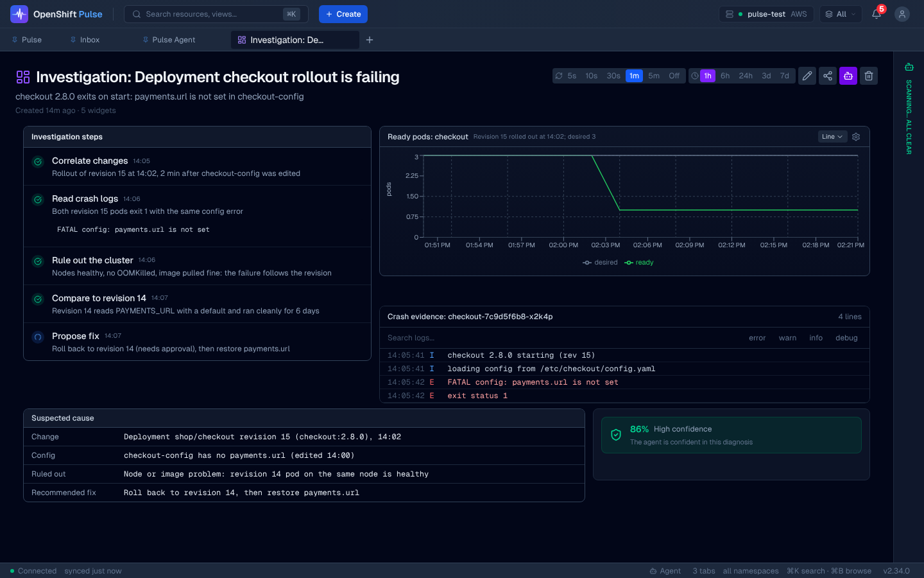Image resolution: width=924 pixels, height=578 pixels.
Task: Open the notifications bell
Action: click(x=877, y=13)
